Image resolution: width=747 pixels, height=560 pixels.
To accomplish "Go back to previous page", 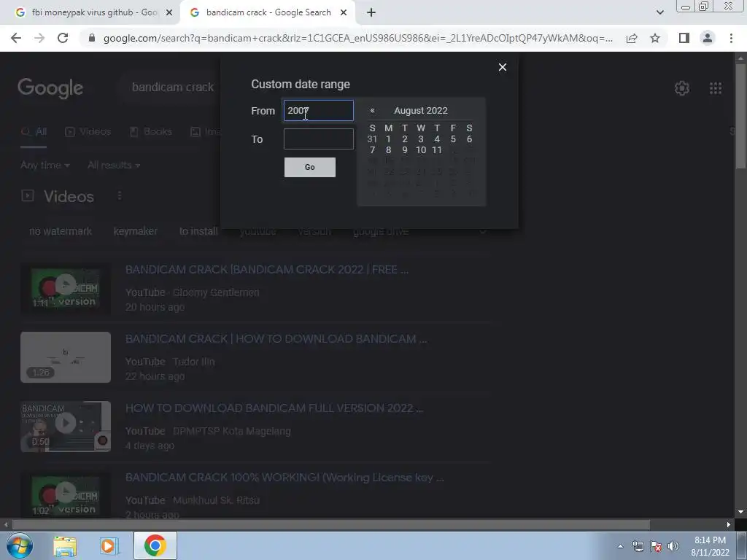I will [16, 38].
